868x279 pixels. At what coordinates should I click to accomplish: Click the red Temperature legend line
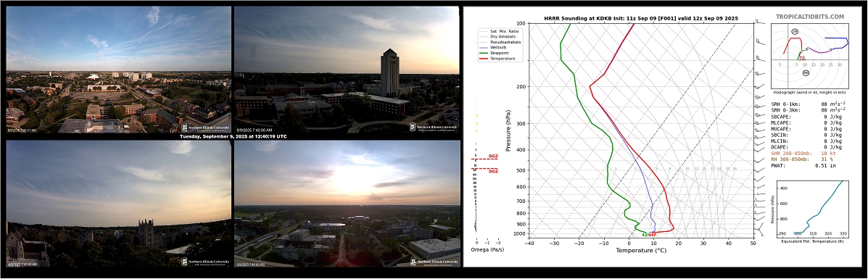point(484,59)
